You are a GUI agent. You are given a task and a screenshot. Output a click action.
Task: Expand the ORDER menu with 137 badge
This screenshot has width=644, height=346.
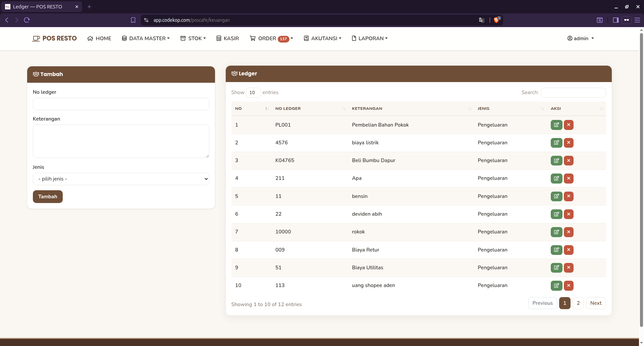click(x=271, y=39)
